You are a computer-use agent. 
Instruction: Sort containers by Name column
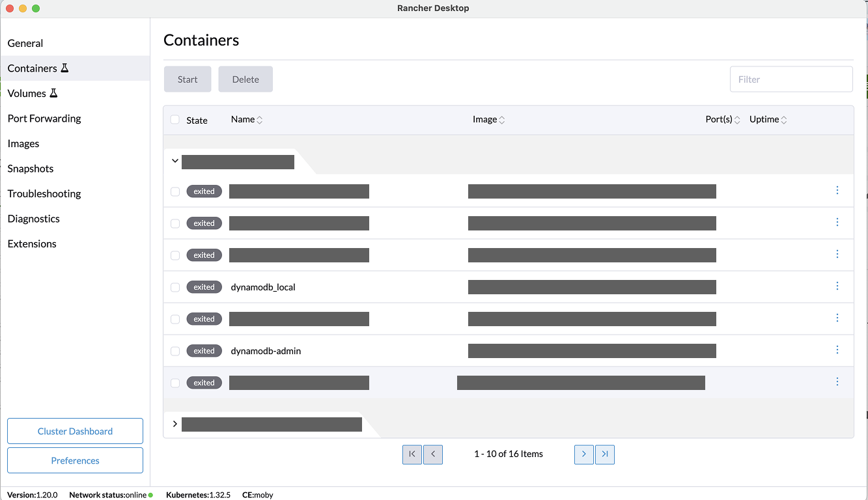point(247,120)
